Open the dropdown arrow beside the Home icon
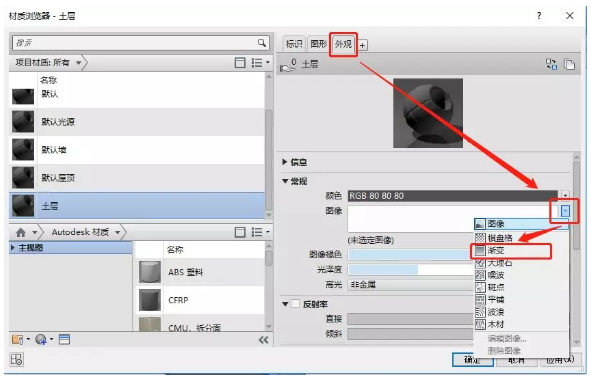This screenshot has width=591, height=381. (35, 233)
